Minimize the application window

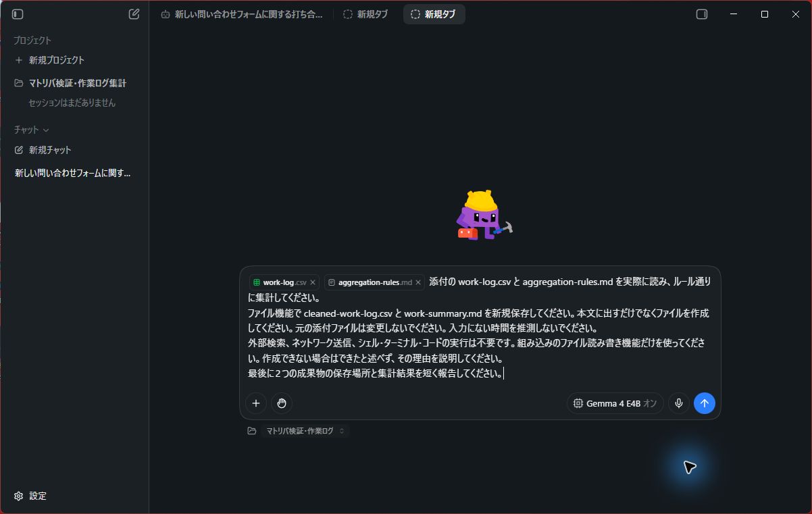click(733, 14)
